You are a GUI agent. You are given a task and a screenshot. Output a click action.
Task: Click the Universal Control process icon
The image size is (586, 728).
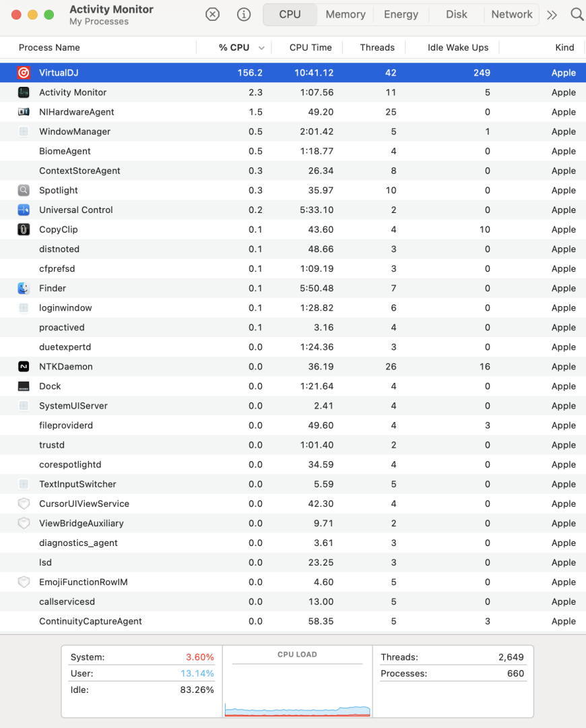click(x=24, y=210)
